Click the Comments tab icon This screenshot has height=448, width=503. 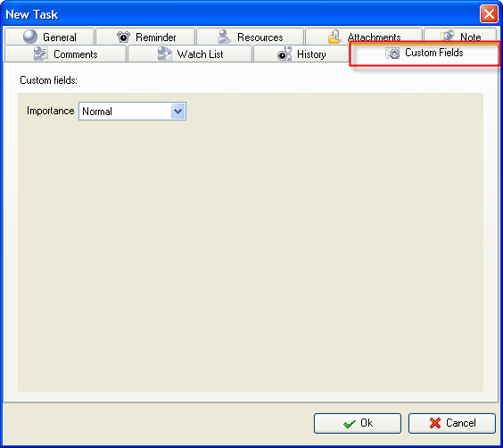point(41,54)
